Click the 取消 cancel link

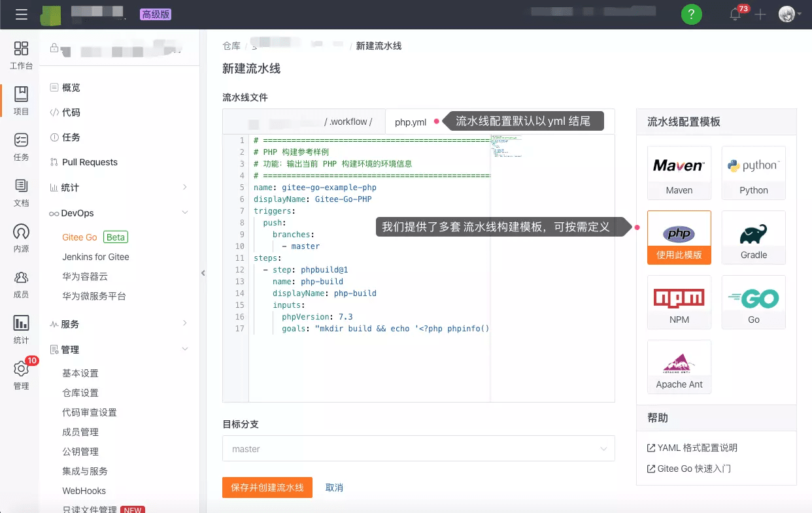334,488
